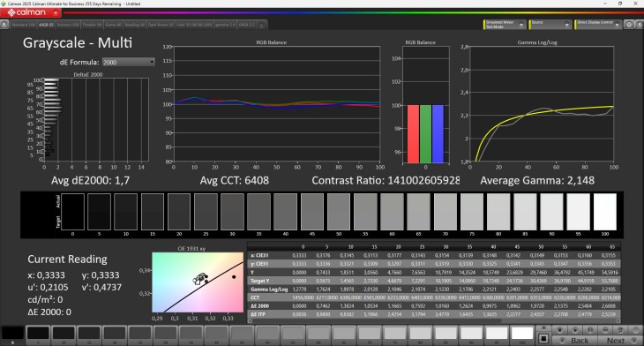Click the stop reading button
The image size is (644, 346).
(559, 330)
